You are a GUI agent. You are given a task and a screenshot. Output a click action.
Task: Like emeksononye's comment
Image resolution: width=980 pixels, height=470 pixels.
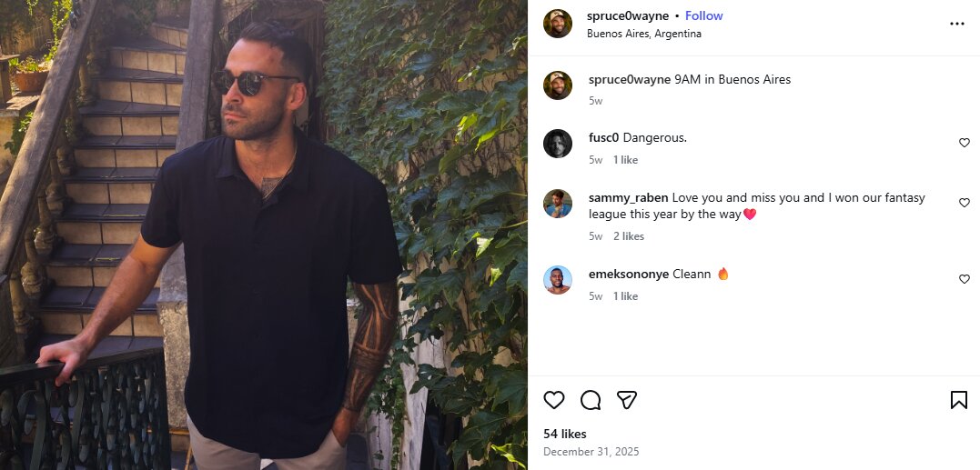(x=965, y=279)
